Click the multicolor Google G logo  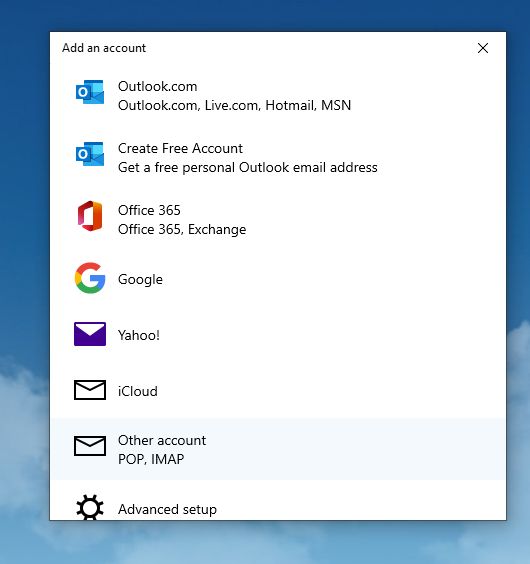pos(90,278)
